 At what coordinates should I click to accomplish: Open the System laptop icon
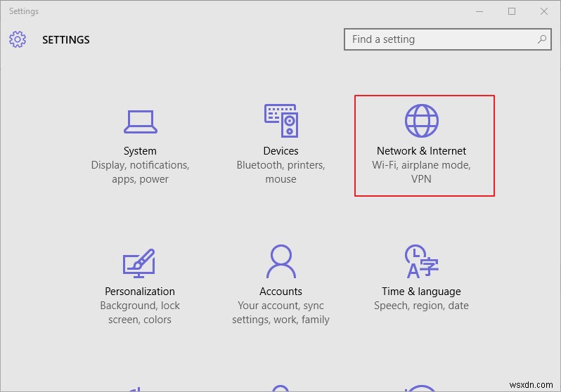141,122
